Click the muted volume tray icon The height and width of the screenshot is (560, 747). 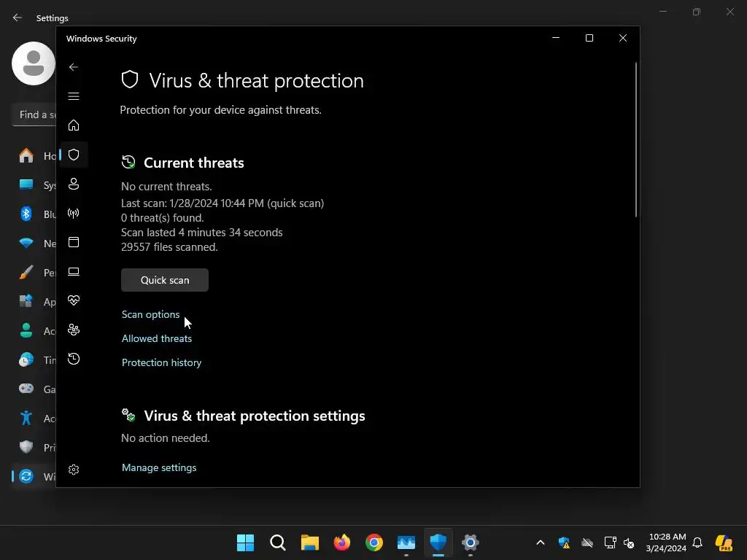tap(629, 542)
